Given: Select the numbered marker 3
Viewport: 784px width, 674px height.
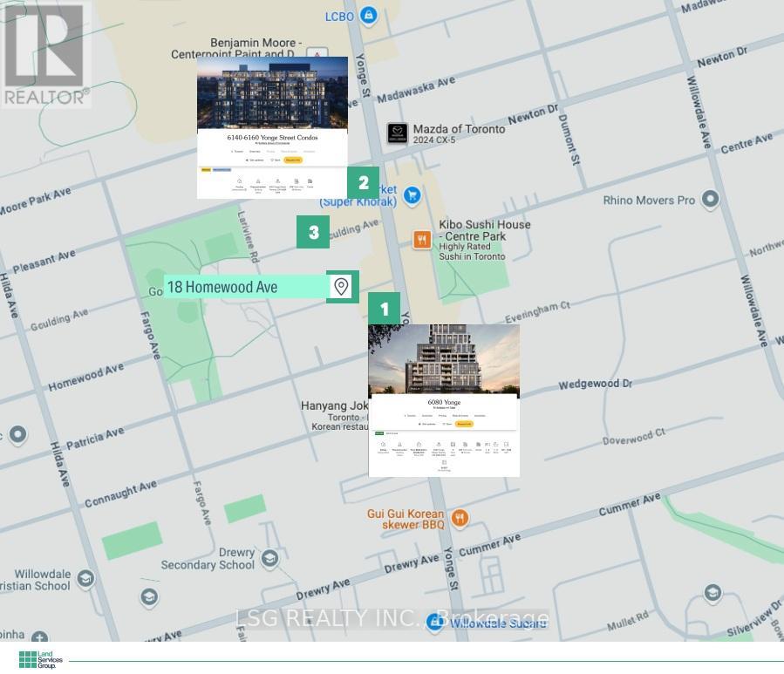Looking at the screenshot, I should [313, 232].
